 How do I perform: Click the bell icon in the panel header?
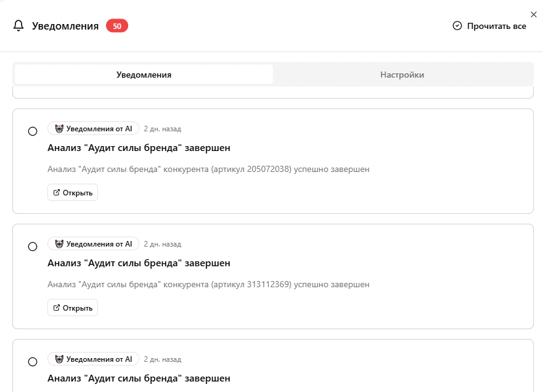18,25
